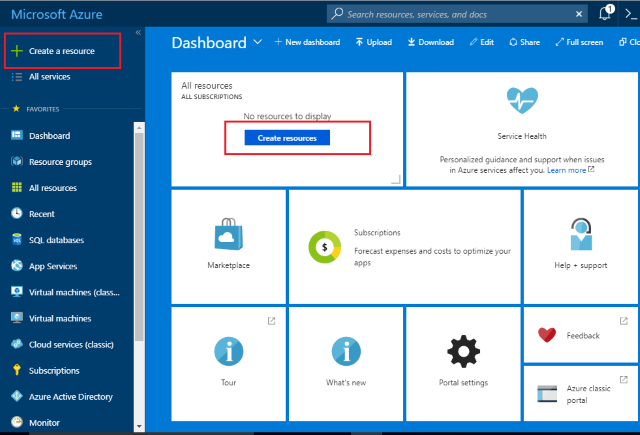
Task: Click sidebar scrollbar down arrow
Action: point(139,426)
